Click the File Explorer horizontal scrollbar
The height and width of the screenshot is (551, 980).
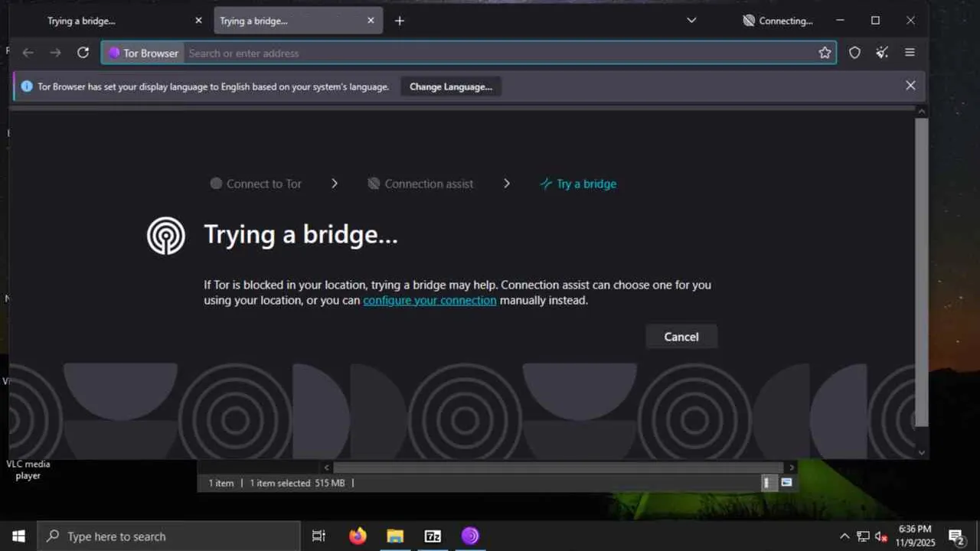(558, 467)
